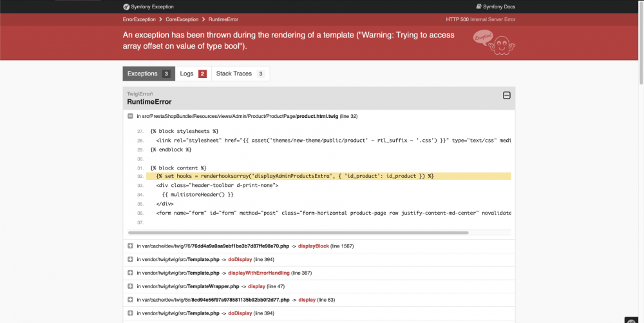Click the displayBlock method name
Image resolution: width=644 pixels, height=323 pixels.
tap(314, 246)
